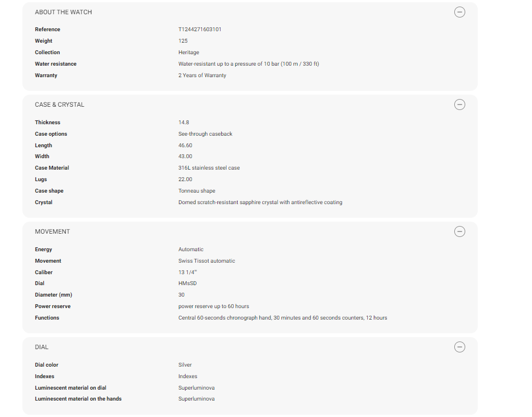Click the Water resistance label
Viewport: 532px width, 417px height.
coord(56,64)
